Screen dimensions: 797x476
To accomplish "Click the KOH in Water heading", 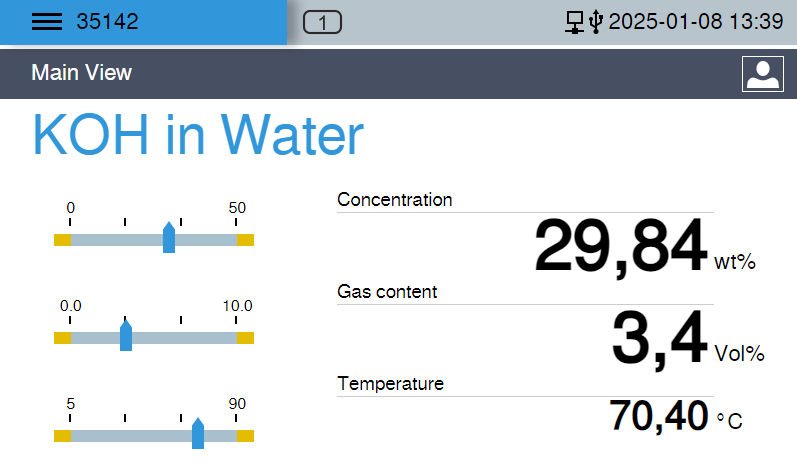I will 198,135.
